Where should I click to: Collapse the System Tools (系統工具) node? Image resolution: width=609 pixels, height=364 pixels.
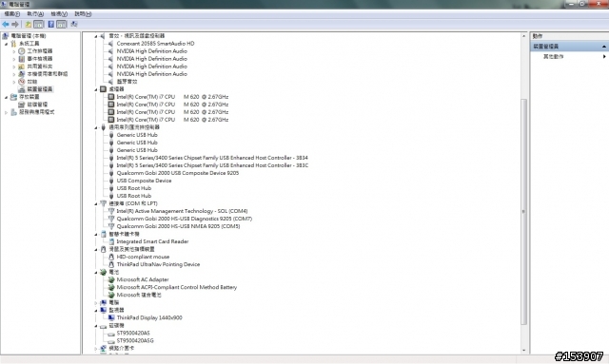coord(7,44)
